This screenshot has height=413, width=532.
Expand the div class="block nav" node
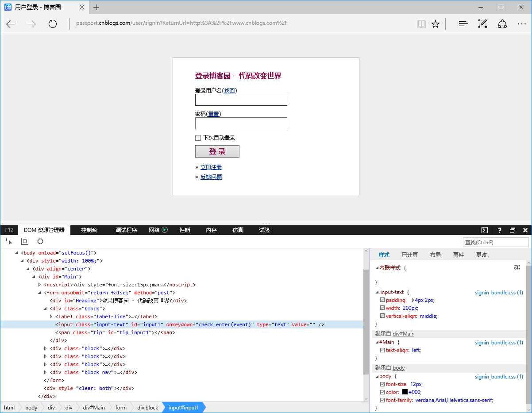point(45,372)
